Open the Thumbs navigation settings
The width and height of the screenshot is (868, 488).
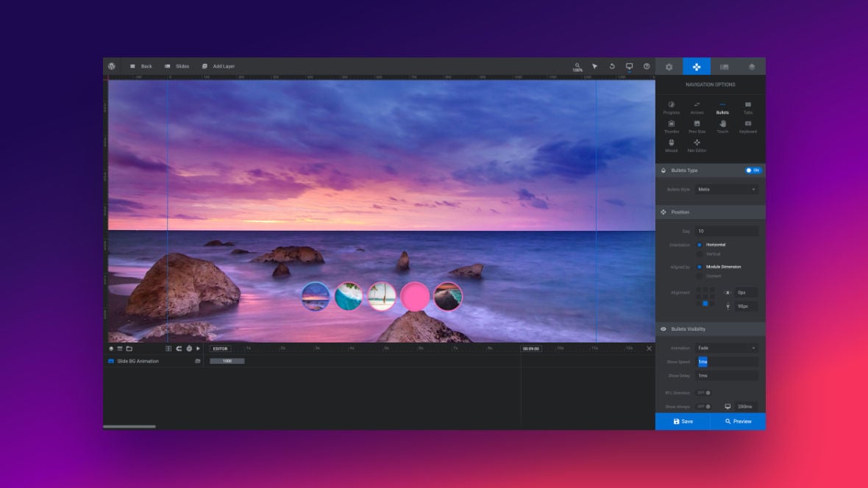click(672, 126)
